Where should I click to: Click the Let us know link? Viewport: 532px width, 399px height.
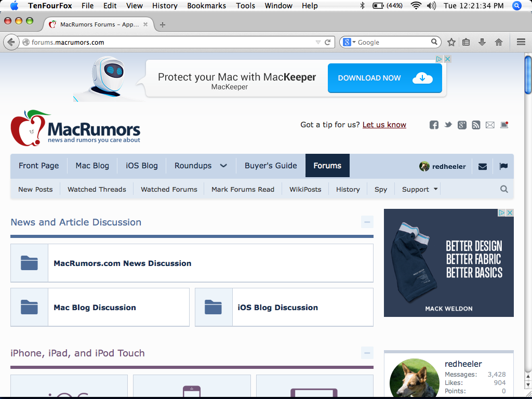point(384,125)
